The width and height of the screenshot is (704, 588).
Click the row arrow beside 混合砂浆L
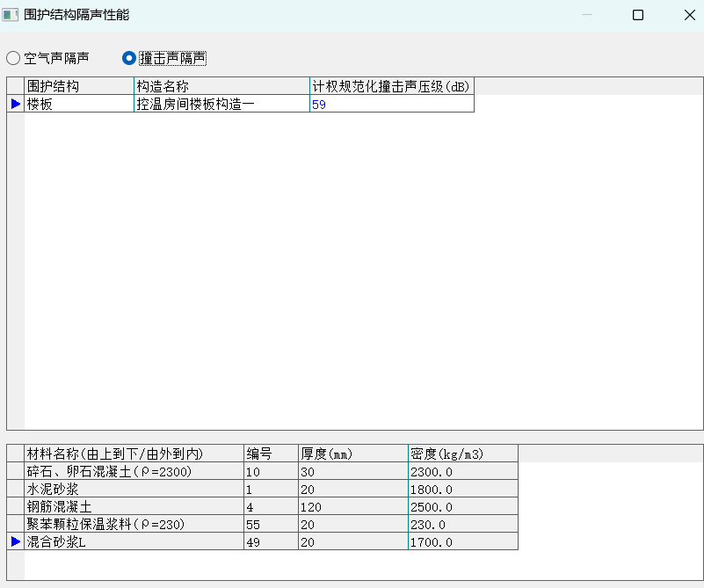pos(15,541)
